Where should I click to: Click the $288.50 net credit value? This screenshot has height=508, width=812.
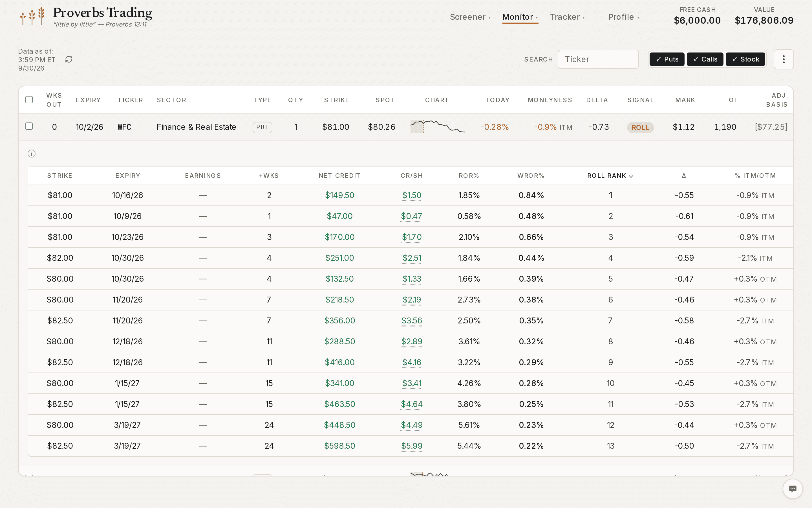pyautogui.click(x=339, y=341)
